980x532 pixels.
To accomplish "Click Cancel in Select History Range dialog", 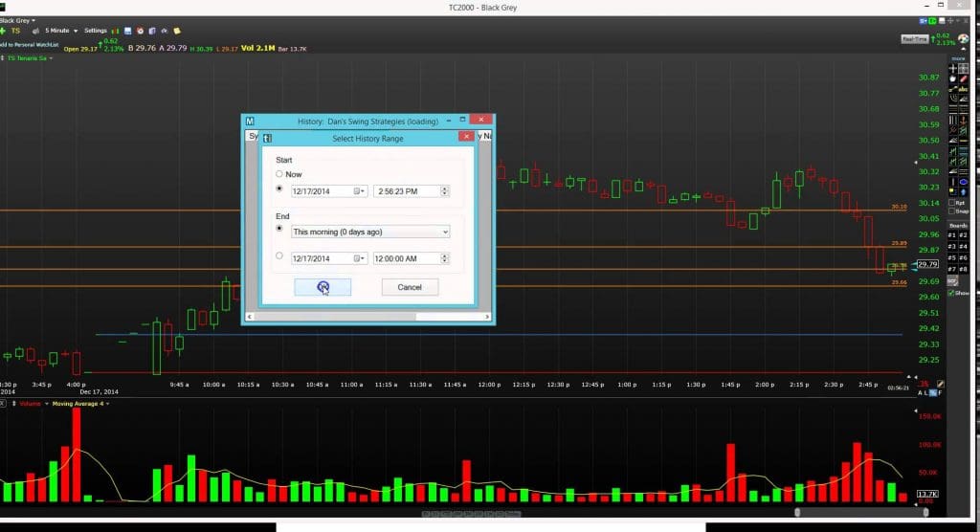I will point(410,287).
